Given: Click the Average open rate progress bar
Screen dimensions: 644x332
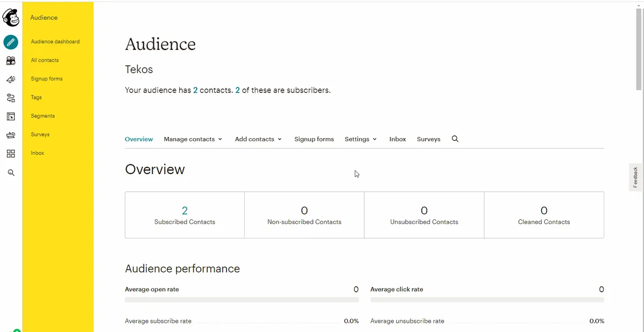Looking at the screenshot, I should pyautogui.click(x=242, y=299).
